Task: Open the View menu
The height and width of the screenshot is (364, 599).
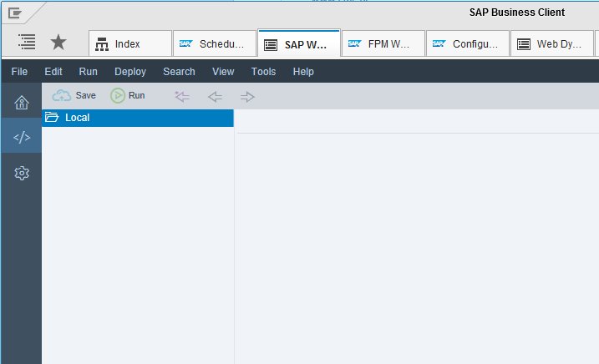Action: tap(223, 72)
